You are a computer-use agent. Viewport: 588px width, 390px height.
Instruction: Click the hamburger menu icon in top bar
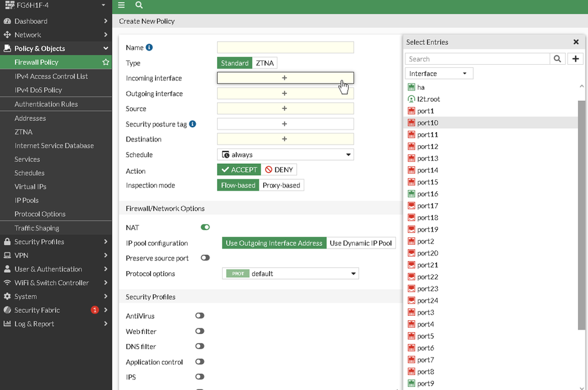tap(122, 5)
